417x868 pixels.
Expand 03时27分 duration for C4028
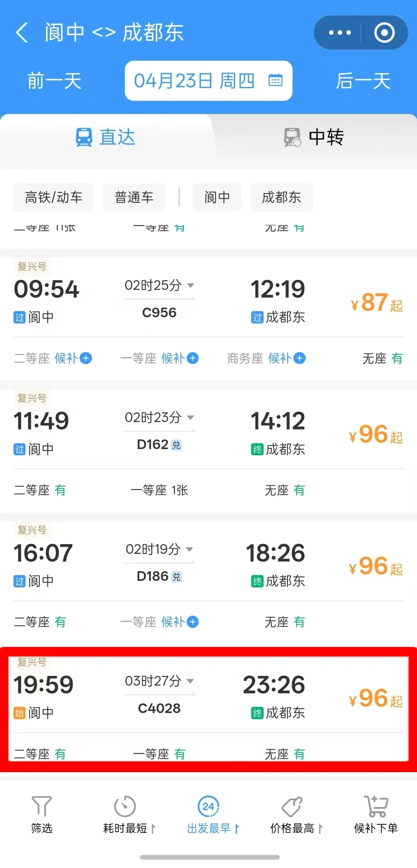(190, 681)
